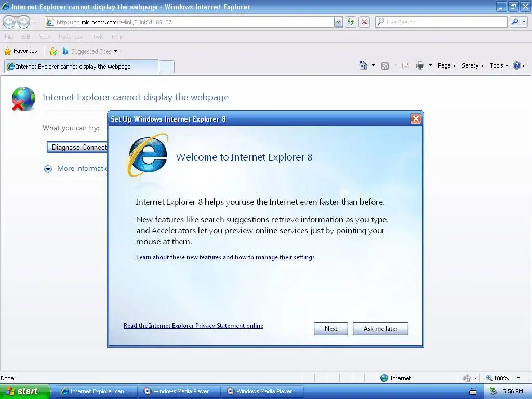Click the zoom level 100% button
Viewport: 532px width, 399px height.
(497, 378)
